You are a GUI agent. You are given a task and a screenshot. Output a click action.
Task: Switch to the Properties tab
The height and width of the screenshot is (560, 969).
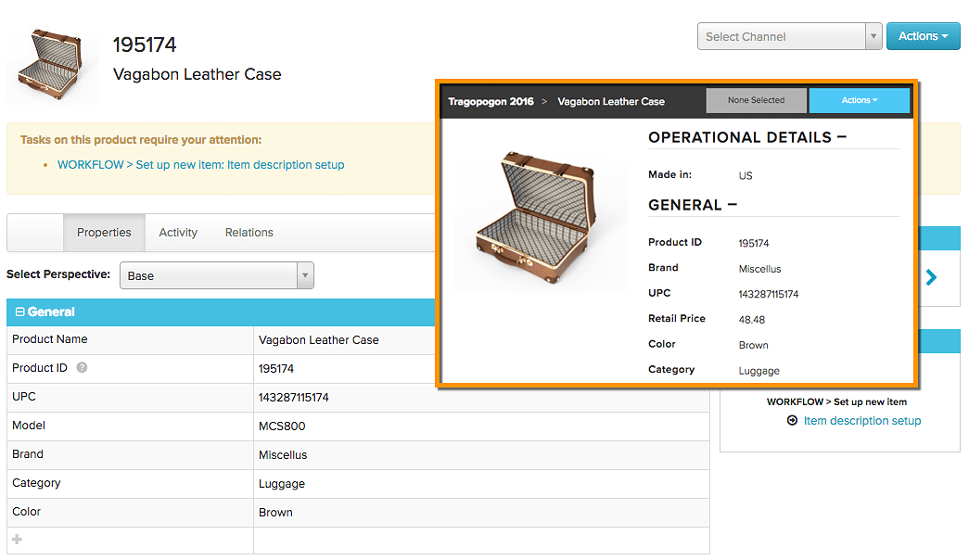coord(104,233)
